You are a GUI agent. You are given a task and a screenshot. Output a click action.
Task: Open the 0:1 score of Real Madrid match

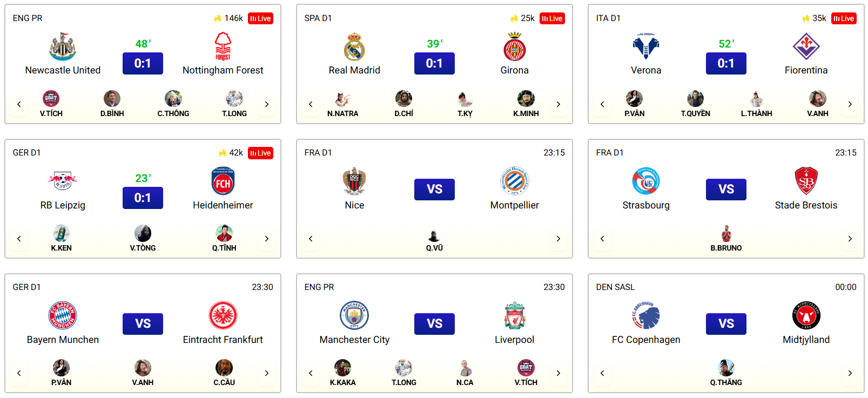click(x=434, y=63)
